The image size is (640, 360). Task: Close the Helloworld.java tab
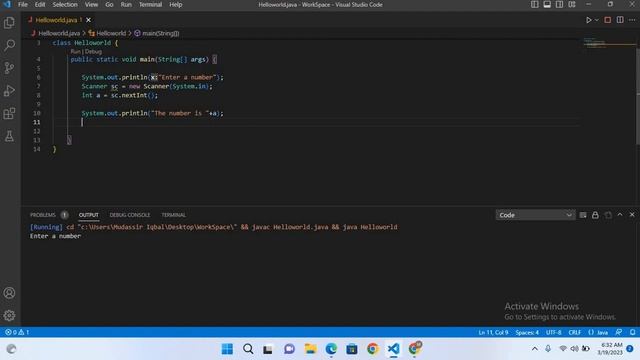coord(88,20)
